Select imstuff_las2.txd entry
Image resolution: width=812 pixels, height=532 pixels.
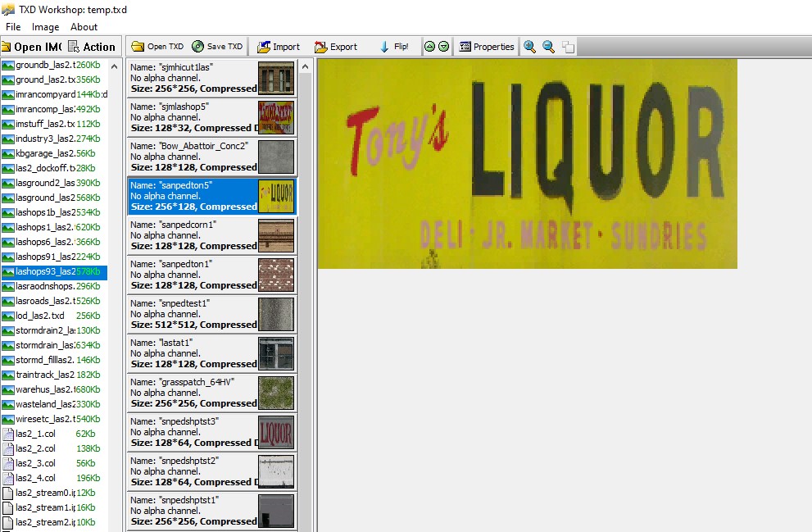pos(54,124)
